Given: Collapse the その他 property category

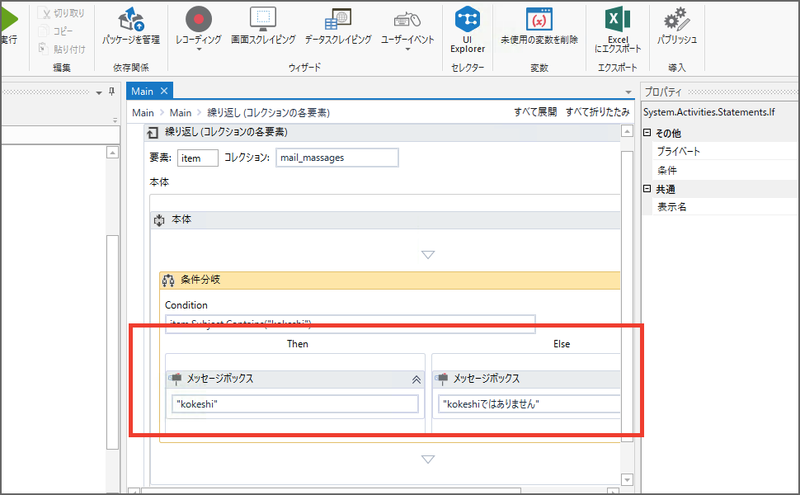Looking at the screenshot, I should click(x=647, y=133).
